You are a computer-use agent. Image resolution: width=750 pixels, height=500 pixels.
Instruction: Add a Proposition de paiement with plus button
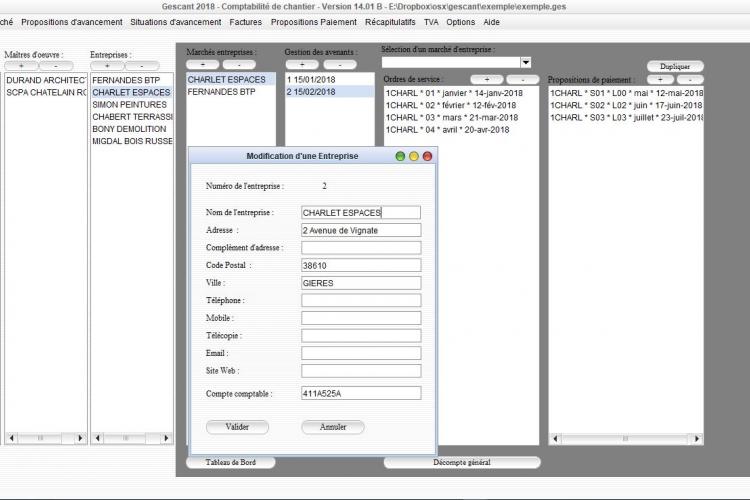coord(661,79)
